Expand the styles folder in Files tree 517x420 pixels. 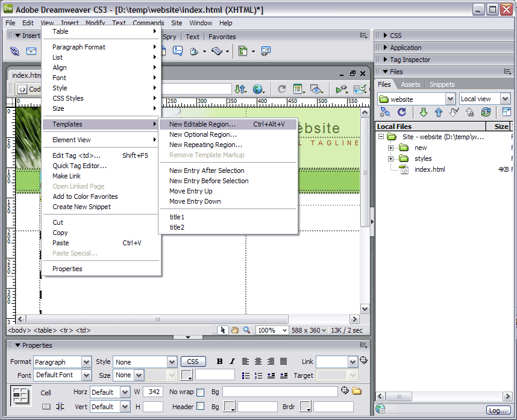point(390,158)
